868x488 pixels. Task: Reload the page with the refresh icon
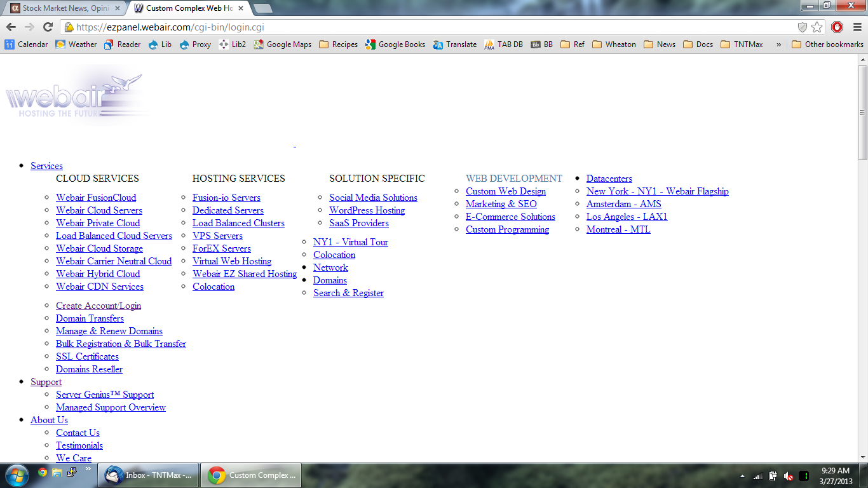tap(48, 27)
